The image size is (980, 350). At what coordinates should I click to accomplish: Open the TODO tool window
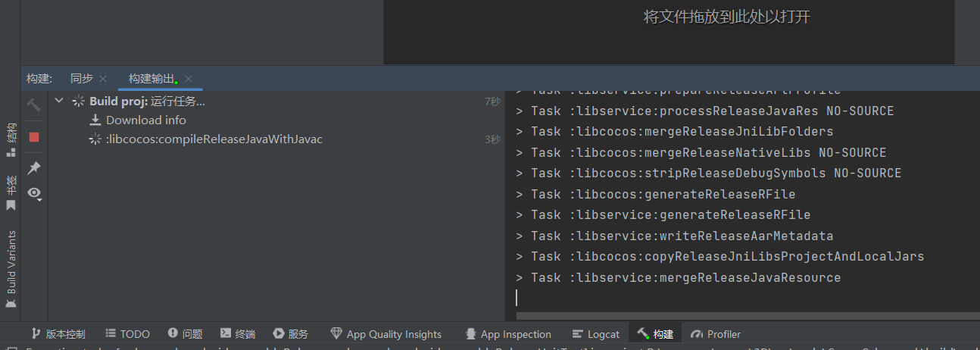[x=128, y=334]
